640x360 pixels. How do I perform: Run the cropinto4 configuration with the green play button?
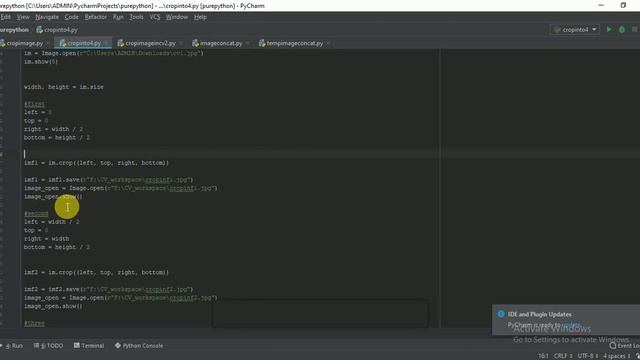[609, 29]
